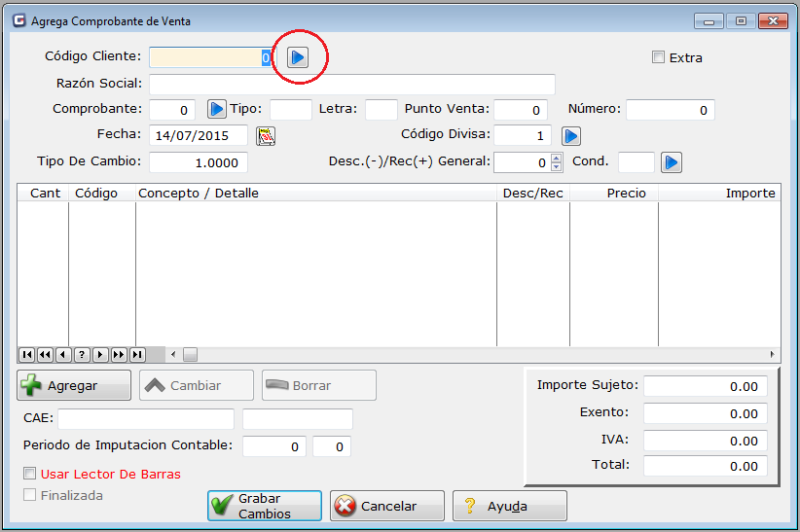Enable the Extra checkbox
Screen dimensions: 800x532
(658, 57)
